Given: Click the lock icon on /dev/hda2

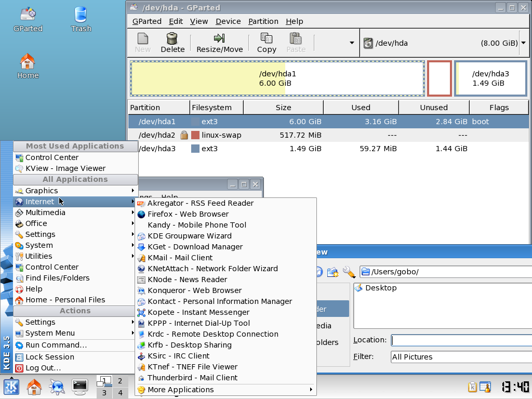Looking at the screenshot, I should click(x=184, y=135).
